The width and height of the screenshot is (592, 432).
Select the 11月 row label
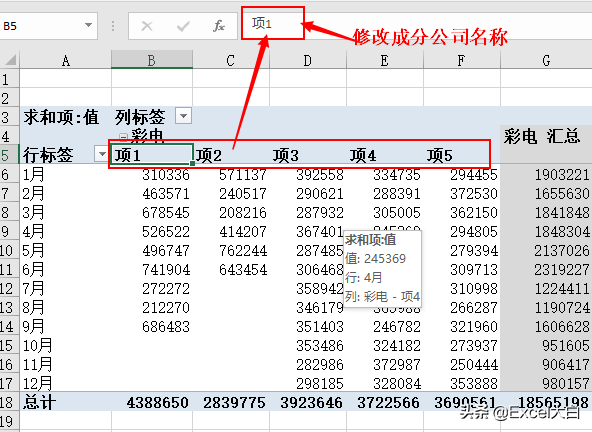pos(65,364)
